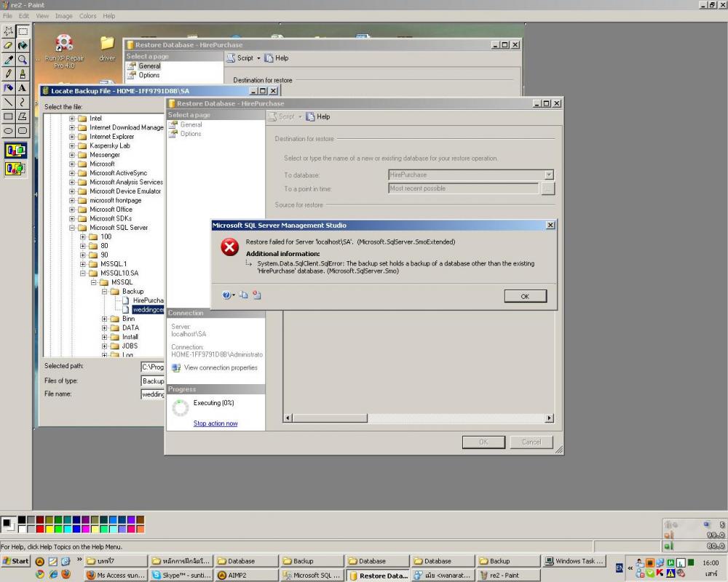Screen dimensions: 728x582
Task: Select the Curve tool
Action: click(23, 102)
